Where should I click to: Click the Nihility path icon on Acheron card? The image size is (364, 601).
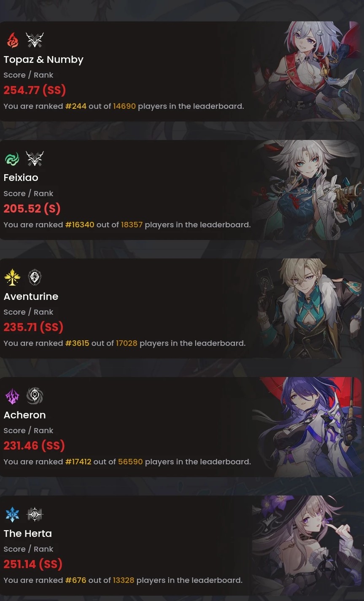coord(35,396)
